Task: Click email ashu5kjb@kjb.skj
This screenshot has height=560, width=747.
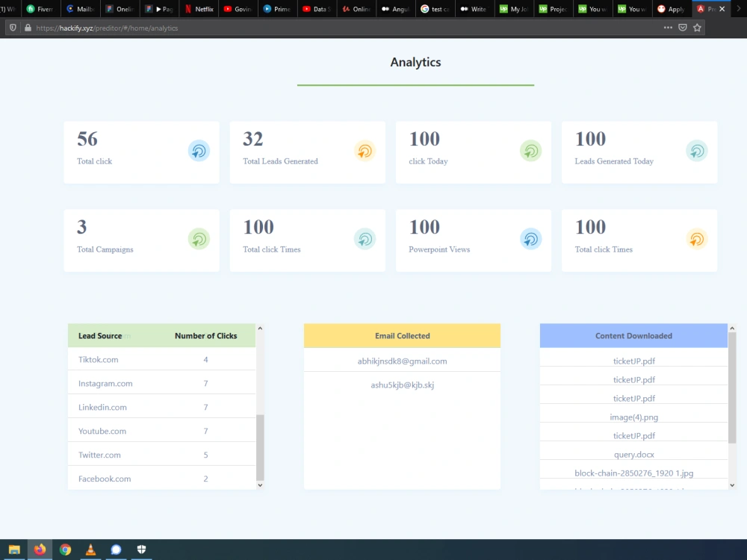Action: (x=402, y=385)
